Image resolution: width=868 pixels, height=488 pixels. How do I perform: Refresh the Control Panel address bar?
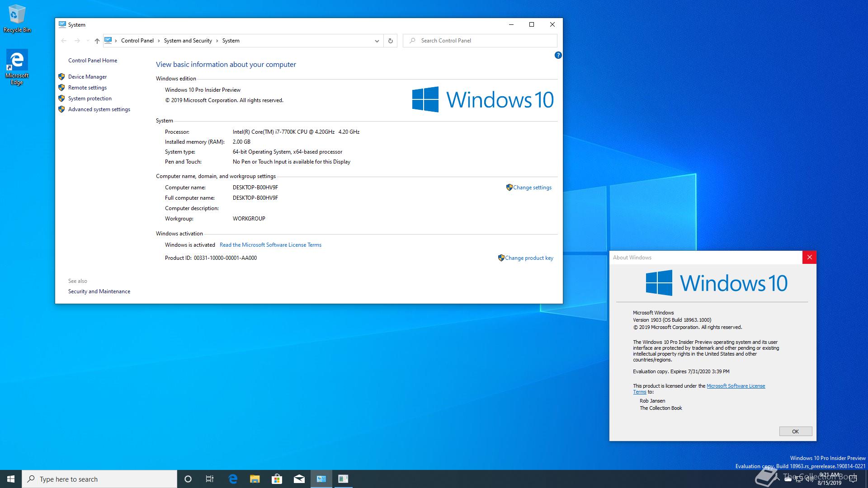click(391, 41)
